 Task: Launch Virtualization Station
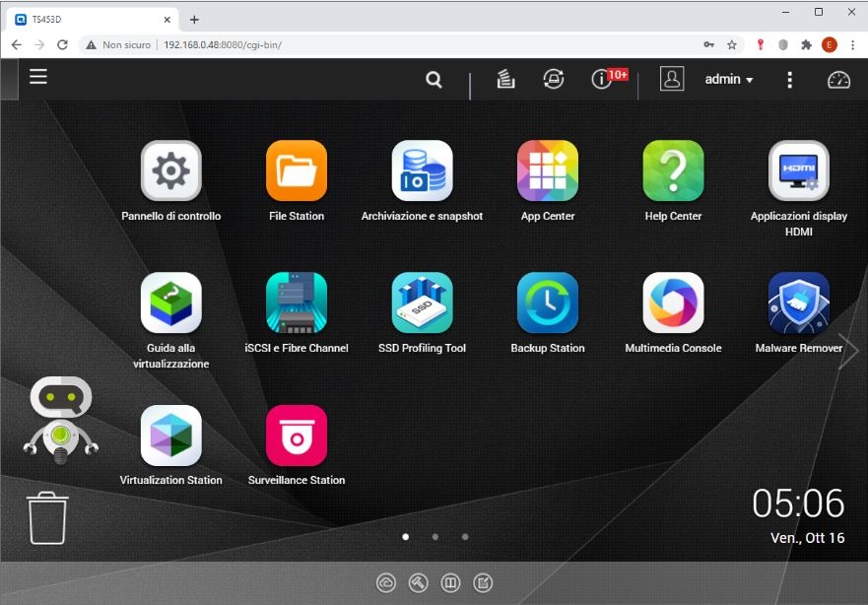coord(171,436)
